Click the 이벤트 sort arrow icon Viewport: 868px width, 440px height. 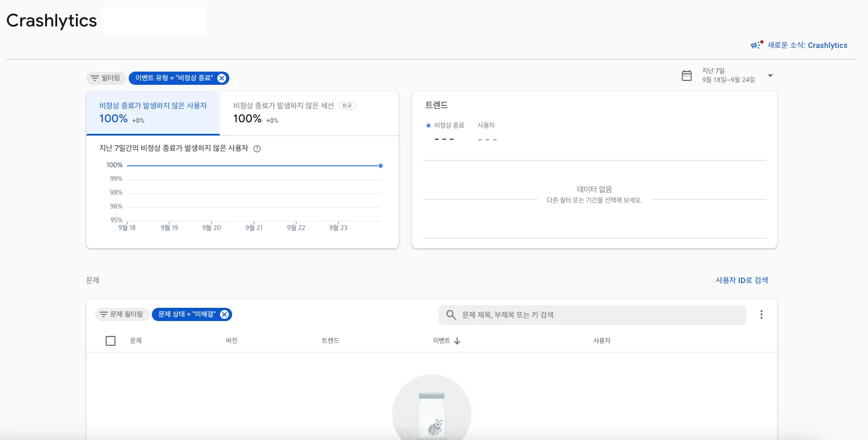457,341
